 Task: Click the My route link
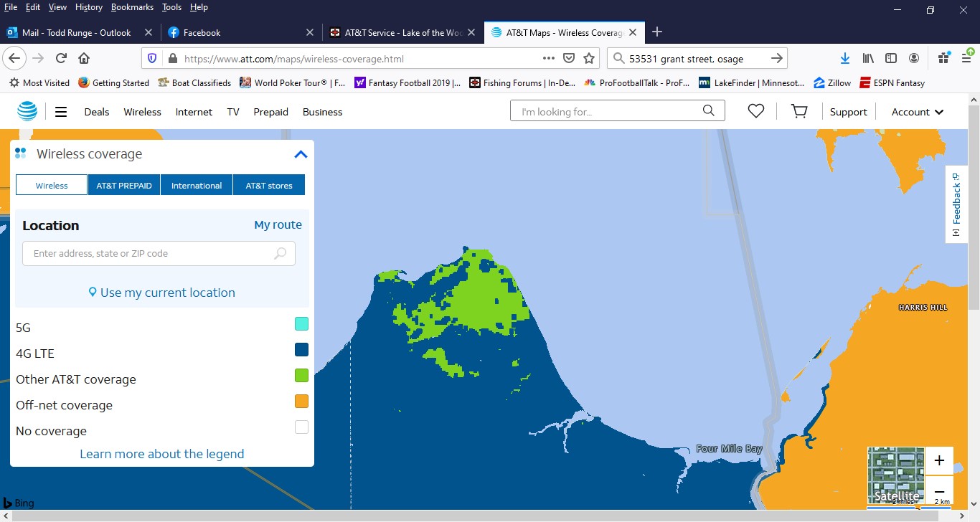coord(278,224)
